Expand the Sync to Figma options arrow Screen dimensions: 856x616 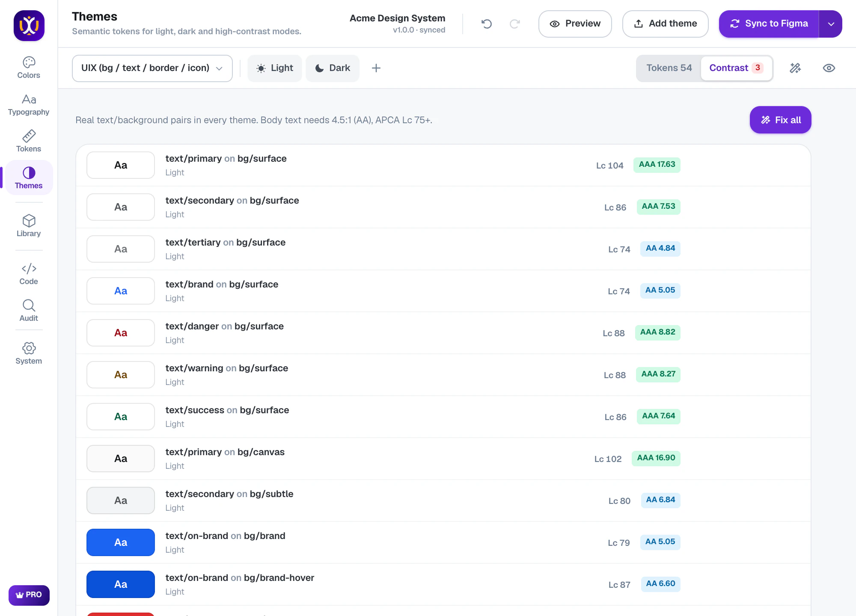(x=831, y=24)
